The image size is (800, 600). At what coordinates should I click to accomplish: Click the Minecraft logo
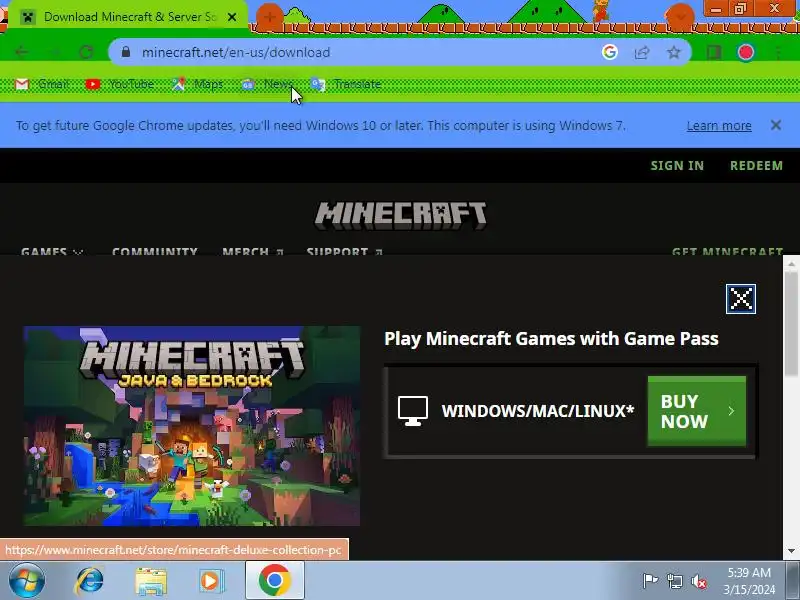click(401, 215)
